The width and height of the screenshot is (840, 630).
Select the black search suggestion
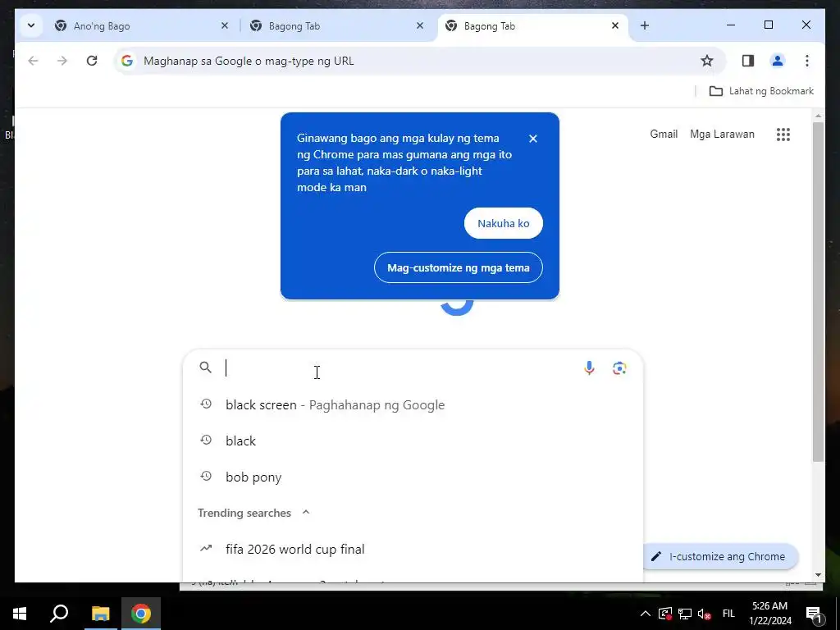[x=413, y=441]
